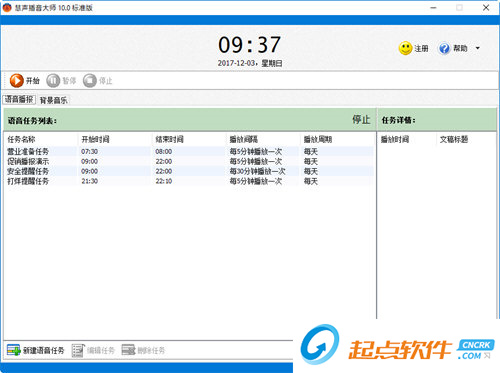
Task: Click the date text 2017-12-03
Action: [x=236, y=63]
